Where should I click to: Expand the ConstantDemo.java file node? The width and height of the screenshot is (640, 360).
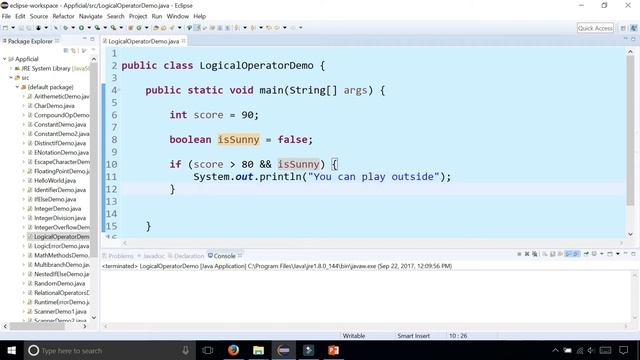pos(24,124)
